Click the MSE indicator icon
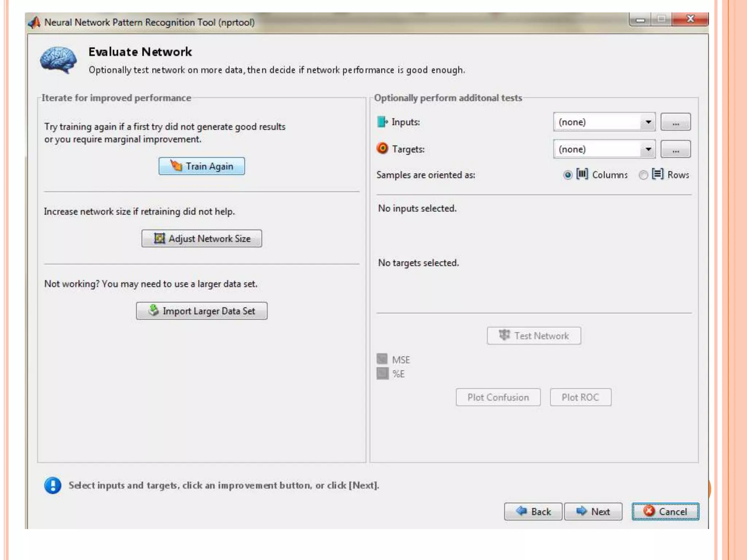747x560 pixels. 382,359
